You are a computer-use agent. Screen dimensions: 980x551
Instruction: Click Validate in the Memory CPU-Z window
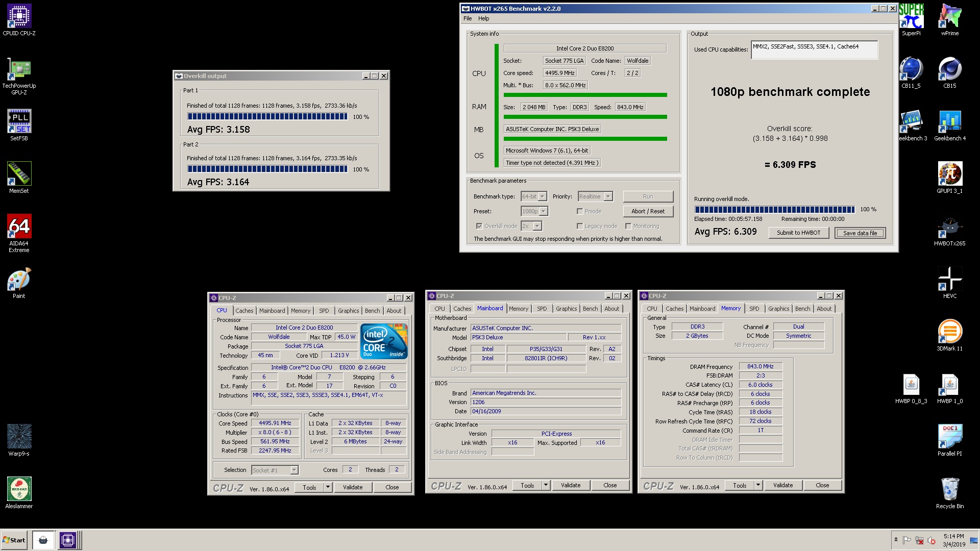coord(782,485)
